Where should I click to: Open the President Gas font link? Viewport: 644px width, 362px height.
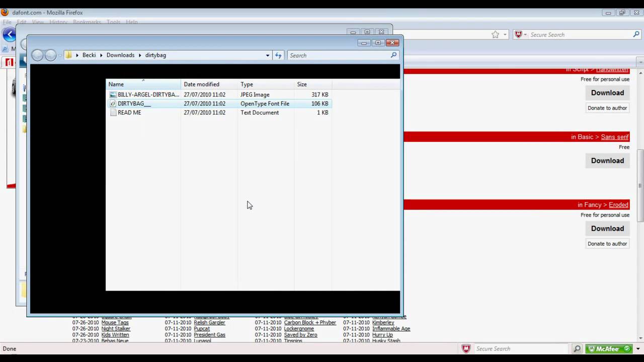[209, 335]
